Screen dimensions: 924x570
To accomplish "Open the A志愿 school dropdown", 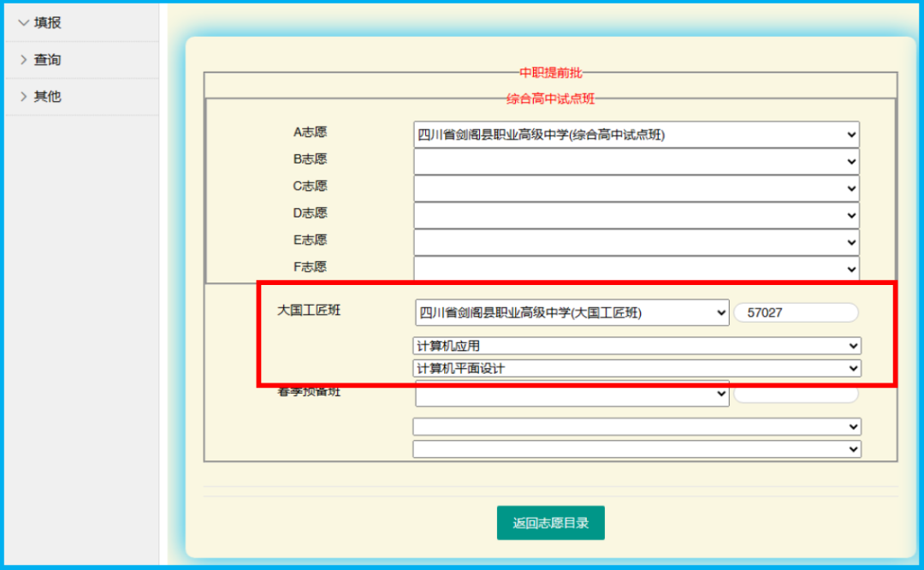I will (636, 134).
